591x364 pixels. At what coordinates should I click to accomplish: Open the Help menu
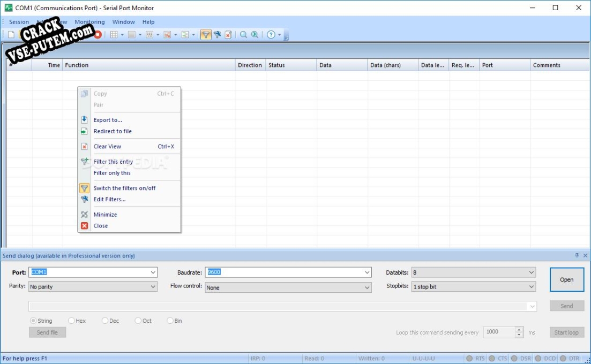(148, 22)
